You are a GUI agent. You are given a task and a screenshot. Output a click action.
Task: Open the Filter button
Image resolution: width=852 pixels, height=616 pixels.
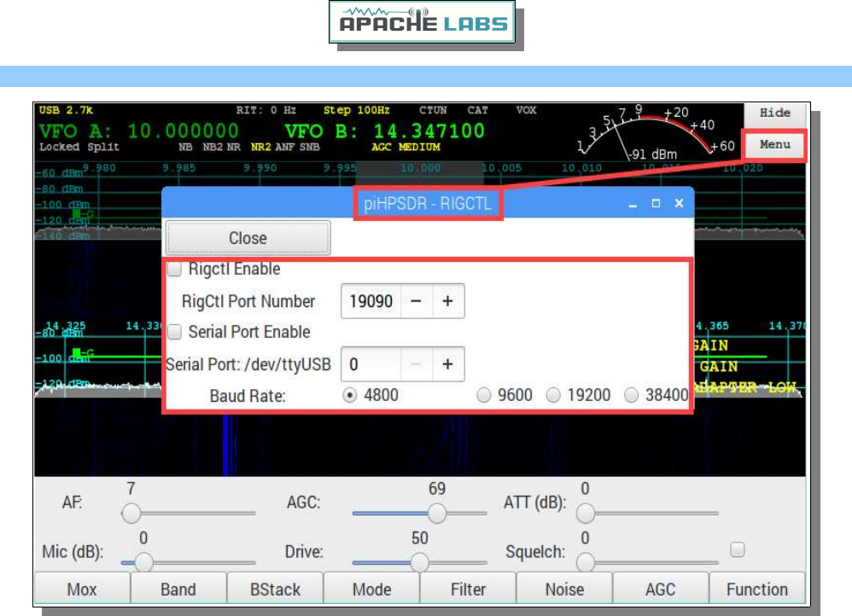pos(468,589)
